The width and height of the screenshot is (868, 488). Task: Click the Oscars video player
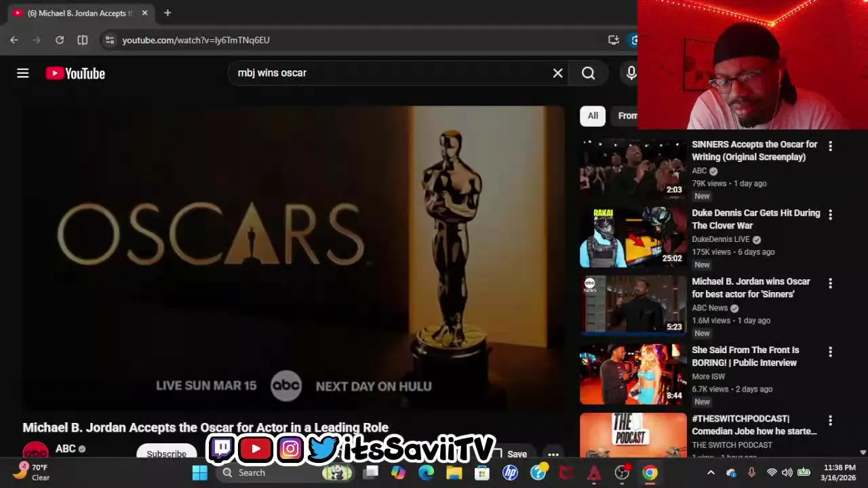tap(294, 258)
